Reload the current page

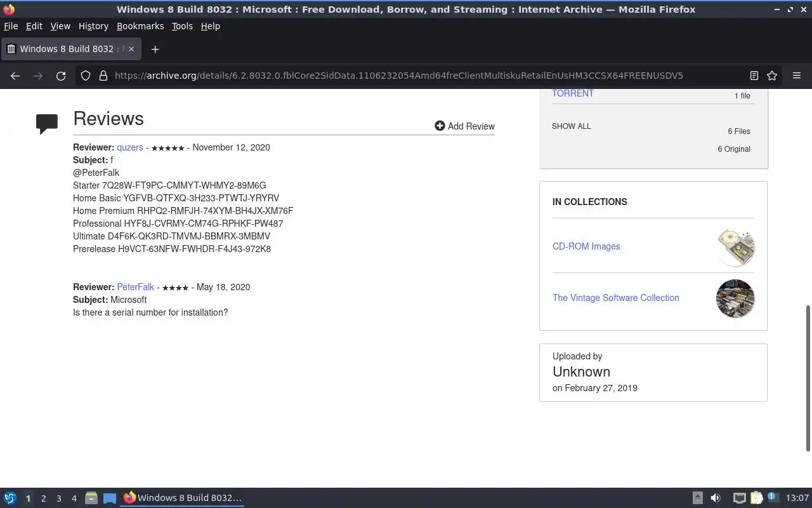coord(61,76)
